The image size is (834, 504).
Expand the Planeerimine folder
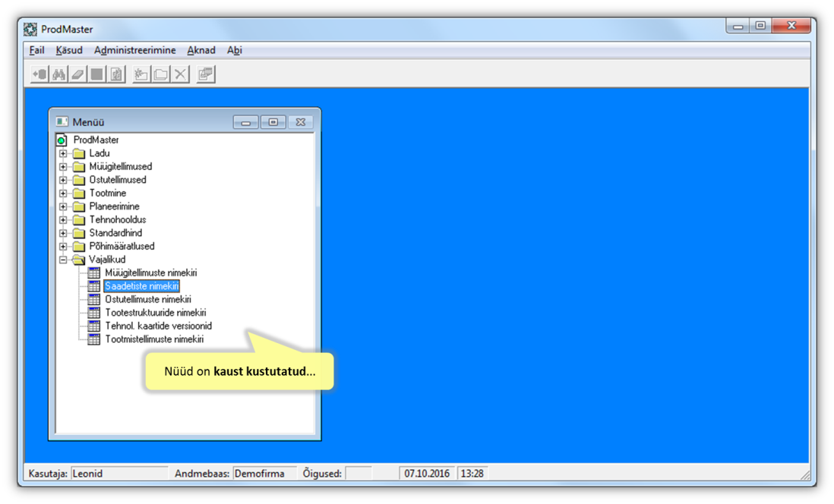63,206
